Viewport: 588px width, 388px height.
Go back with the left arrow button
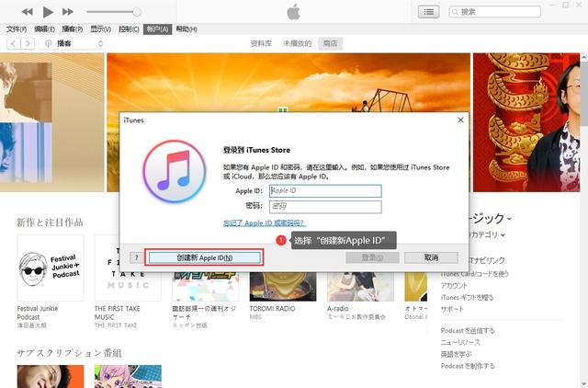click(14, 43)
